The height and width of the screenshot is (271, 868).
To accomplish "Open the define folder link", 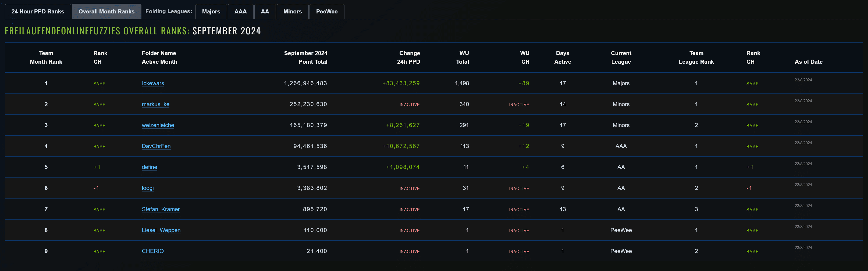I will click(150, 167).
